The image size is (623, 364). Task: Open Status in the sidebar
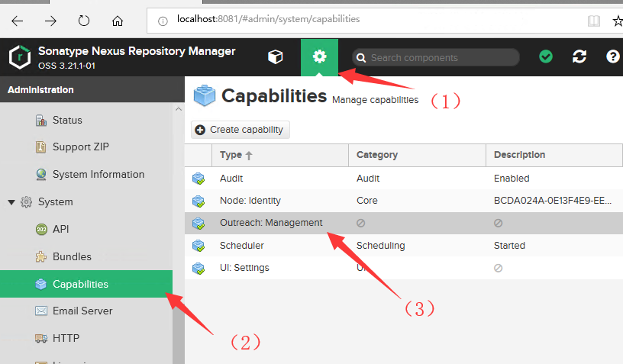click(67, 121)
